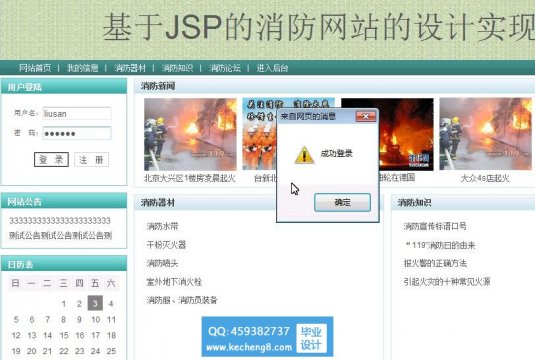This screenshot has width=535, height=360.
Task: Open the 大众4s店起火 caption link
Action: point(485,178)
